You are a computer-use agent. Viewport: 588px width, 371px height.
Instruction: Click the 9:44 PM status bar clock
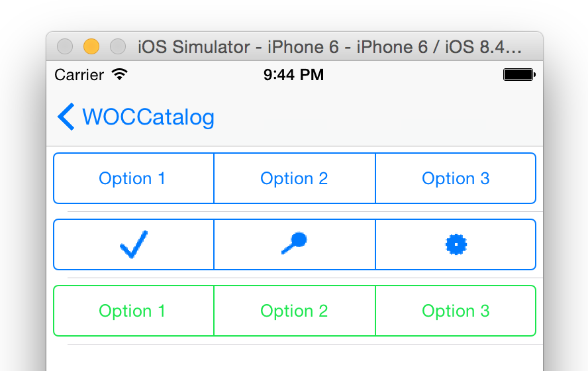click(294, 75)
